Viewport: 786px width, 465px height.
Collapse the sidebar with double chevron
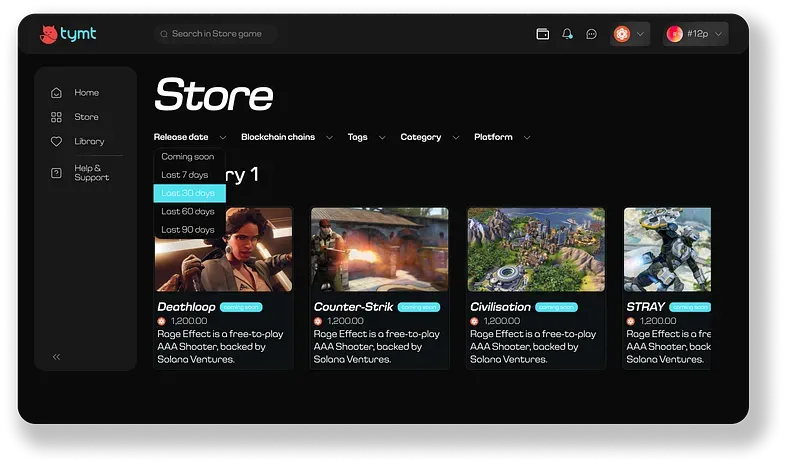click(x=56, y=357)
